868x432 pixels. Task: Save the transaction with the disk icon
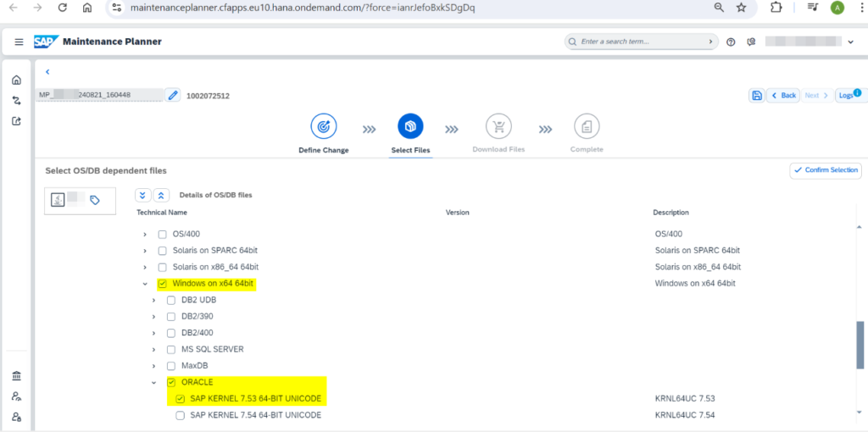coord(757,95)
